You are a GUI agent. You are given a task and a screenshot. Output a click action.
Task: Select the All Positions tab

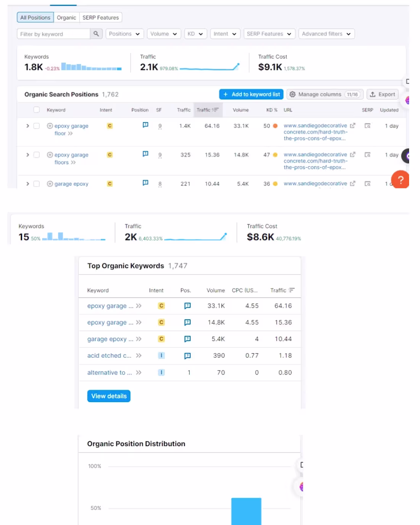(35, 18)
